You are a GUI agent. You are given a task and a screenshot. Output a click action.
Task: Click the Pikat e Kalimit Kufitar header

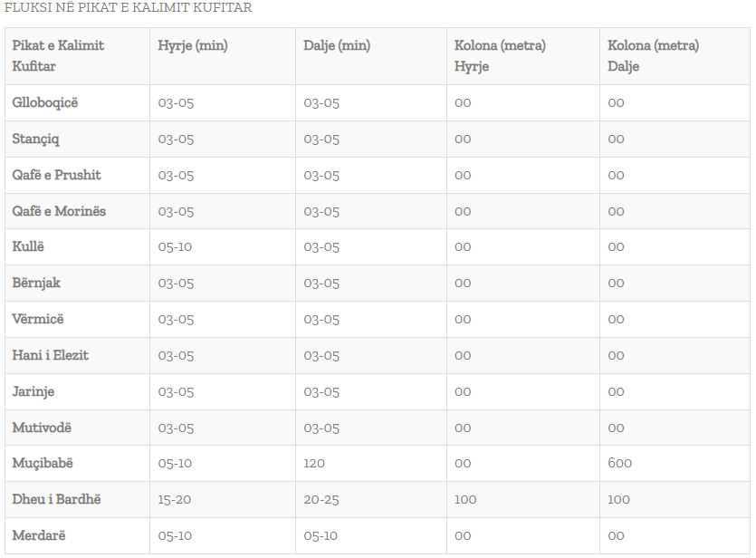click(x=58, y=56)
